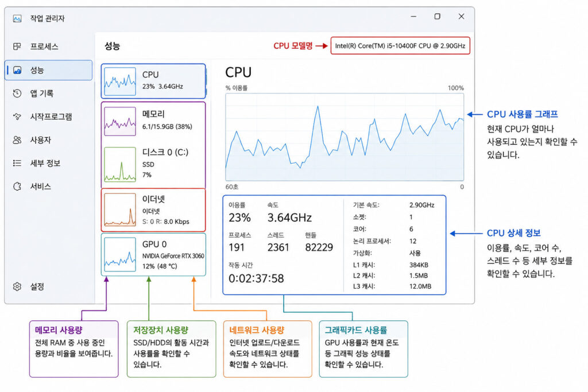Viewport: 588px width, 392px height.
Task: Go to 세부 정보 navigation label
Action: [45, 163]
